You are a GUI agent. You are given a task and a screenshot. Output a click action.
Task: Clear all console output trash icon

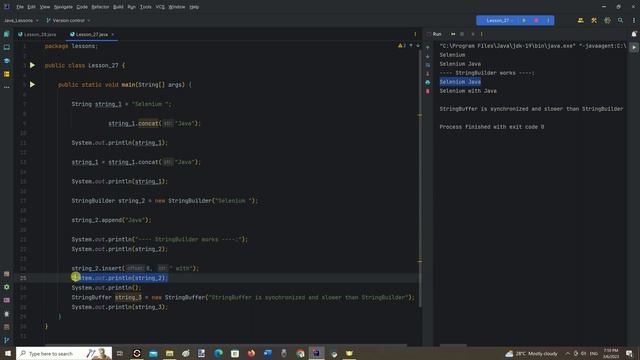pos(428,91)
